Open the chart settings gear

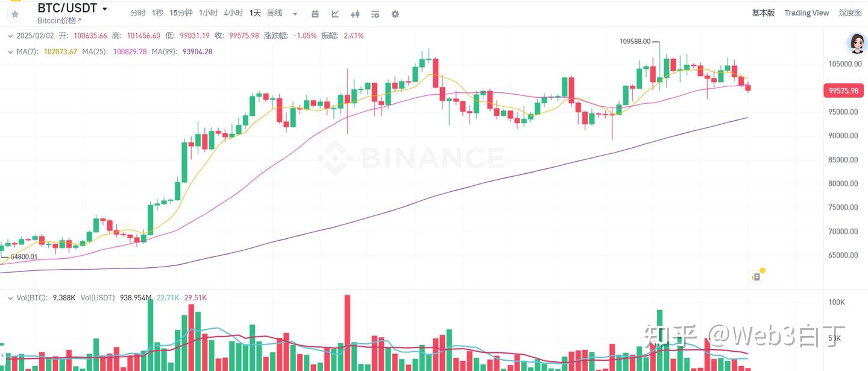pyautogui.click(x=395, y=13)
